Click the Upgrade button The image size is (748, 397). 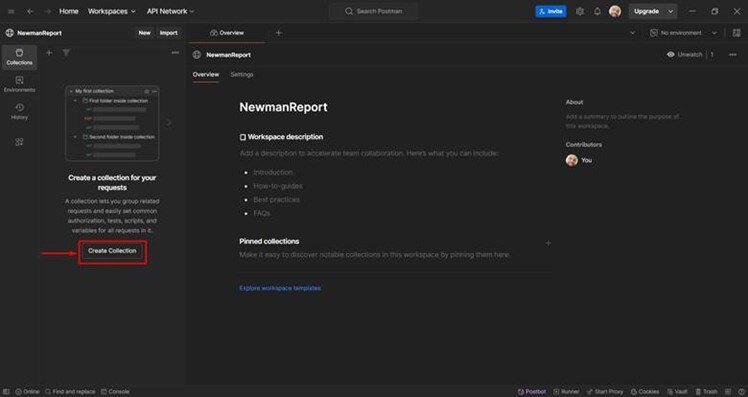coord(646,11)
